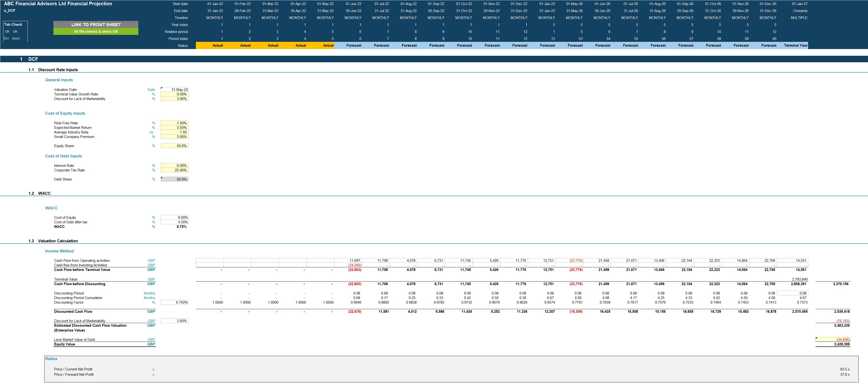
Task: Select the WACC 6.75% value
Action: pos(182,227)
